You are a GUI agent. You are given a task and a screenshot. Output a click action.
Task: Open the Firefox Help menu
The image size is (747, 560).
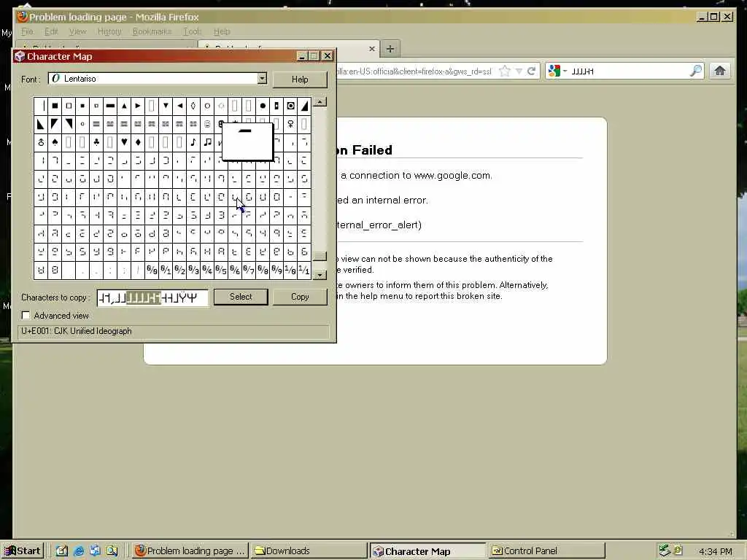click(222, 31)
